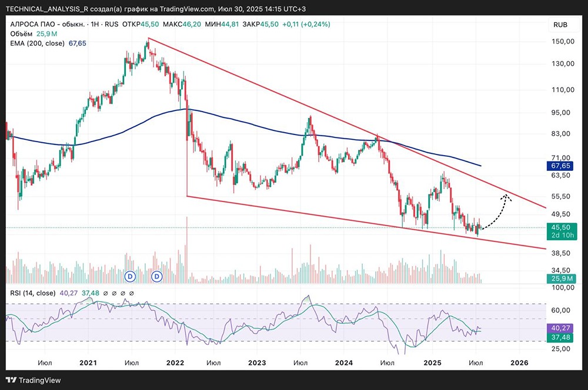588x390 pixels.
Task: Click the 25,9M volume axis label
Action: coord(562,278)
